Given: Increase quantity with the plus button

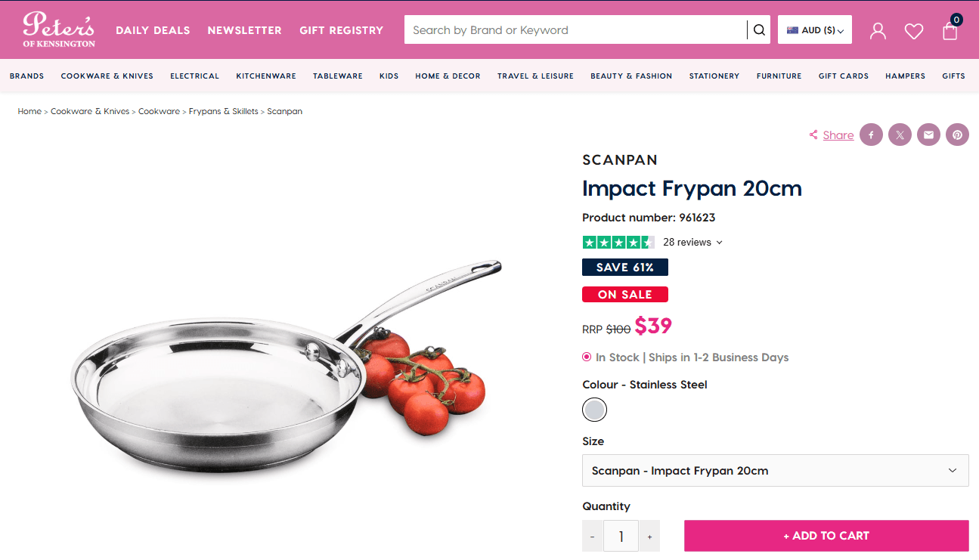Looking at the screenshot, I should coord(649,537).
